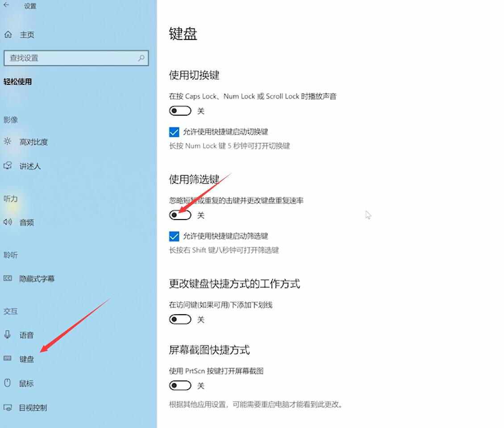Select 高对比度 in sidebar
Image resolution: width=504 pixels, height=428 pixels.
tap(34, 142)
